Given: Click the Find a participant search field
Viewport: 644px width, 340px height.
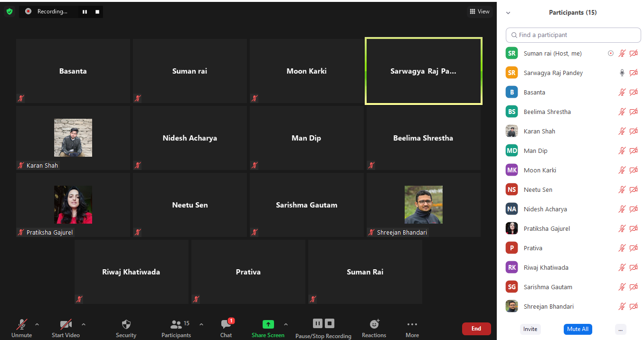Looking at the screenshot, I should tap(573, 35).
